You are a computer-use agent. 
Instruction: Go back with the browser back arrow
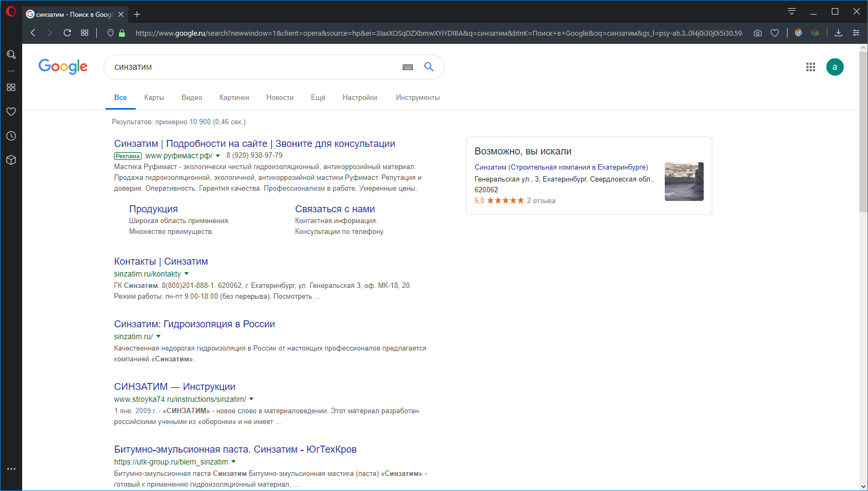tap(33, 33)
